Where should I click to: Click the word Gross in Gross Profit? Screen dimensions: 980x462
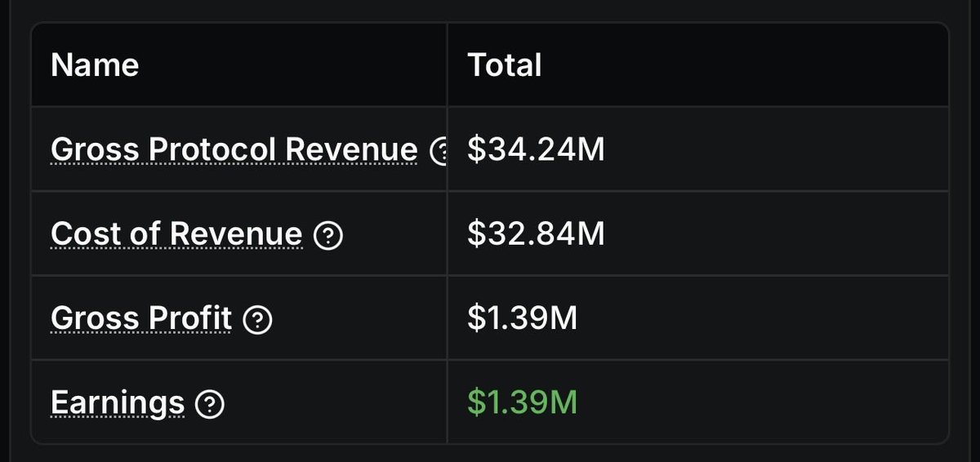tap(97, 319)
